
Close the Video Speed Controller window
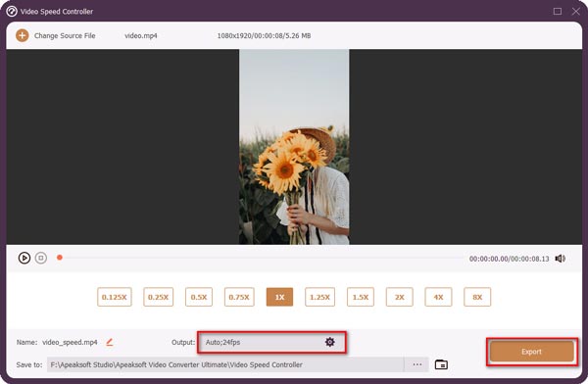(x=576, y=11)
